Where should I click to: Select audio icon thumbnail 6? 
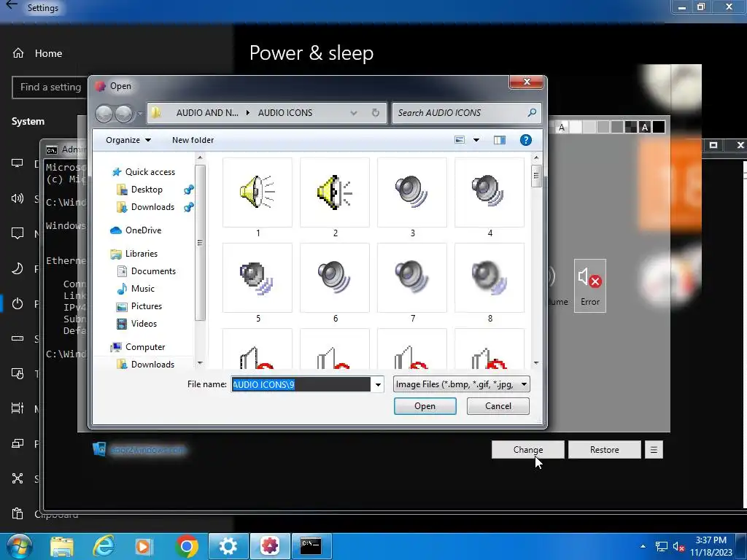334,278
